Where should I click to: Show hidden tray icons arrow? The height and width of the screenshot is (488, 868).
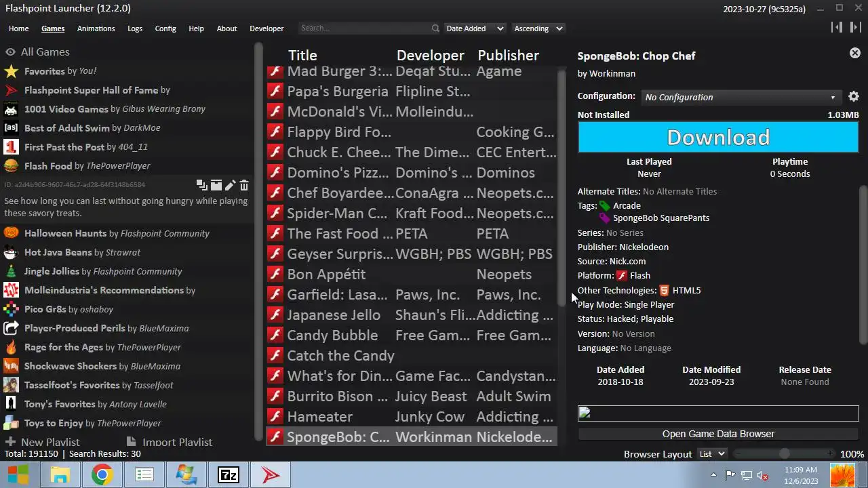[x=713, y=475]
